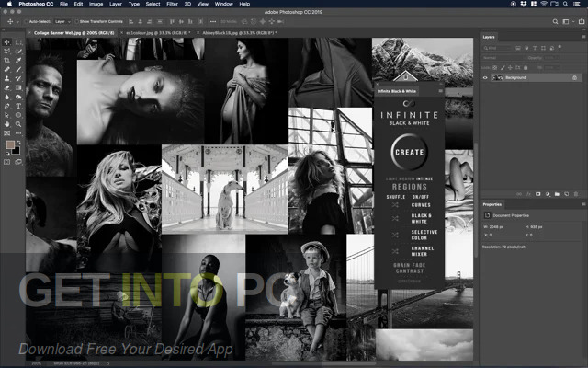Select the Dodge tool

point(18,97)
